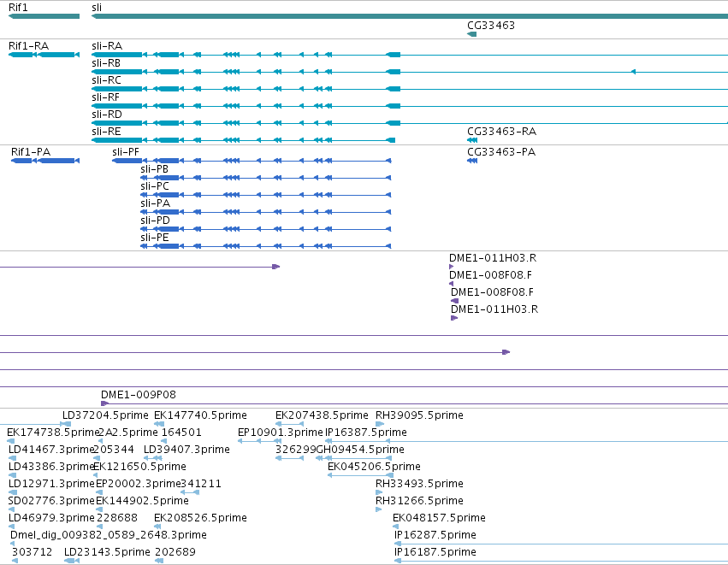Click the LD46979.3prime EST label
The image size is (728, 565).
pos(51,518)
